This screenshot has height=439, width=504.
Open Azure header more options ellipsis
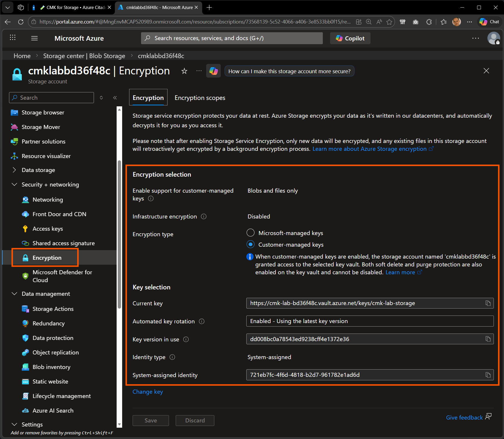tap(475, 38)
